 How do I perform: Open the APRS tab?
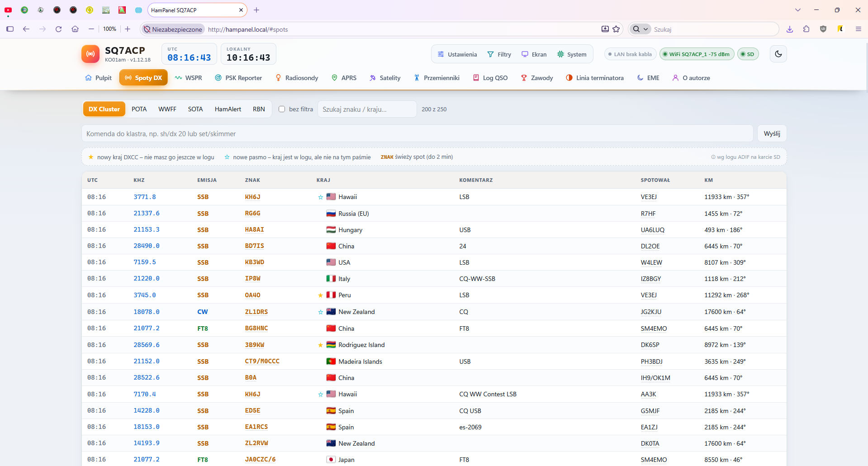tap(344, 78)
